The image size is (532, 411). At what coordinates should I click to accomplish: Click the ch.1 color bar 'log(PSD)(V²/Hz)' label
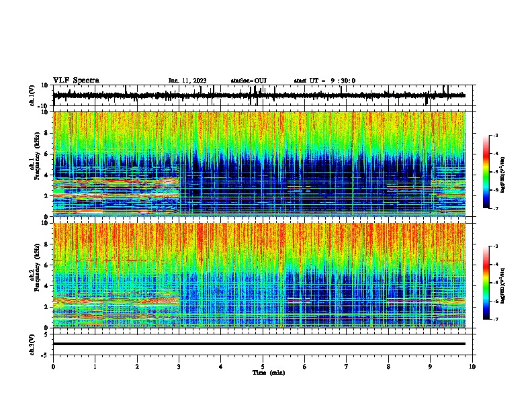(x=503, y=175)
